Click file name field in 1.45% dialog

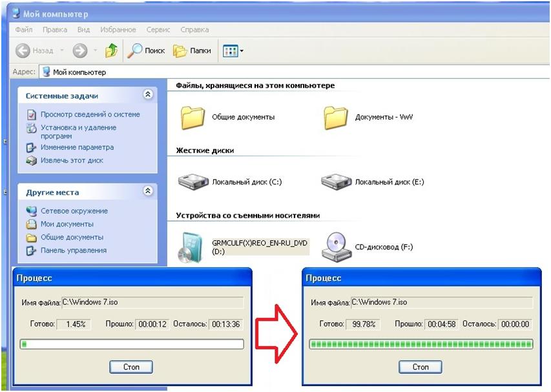pyautogui.click(x=152, y=302)
